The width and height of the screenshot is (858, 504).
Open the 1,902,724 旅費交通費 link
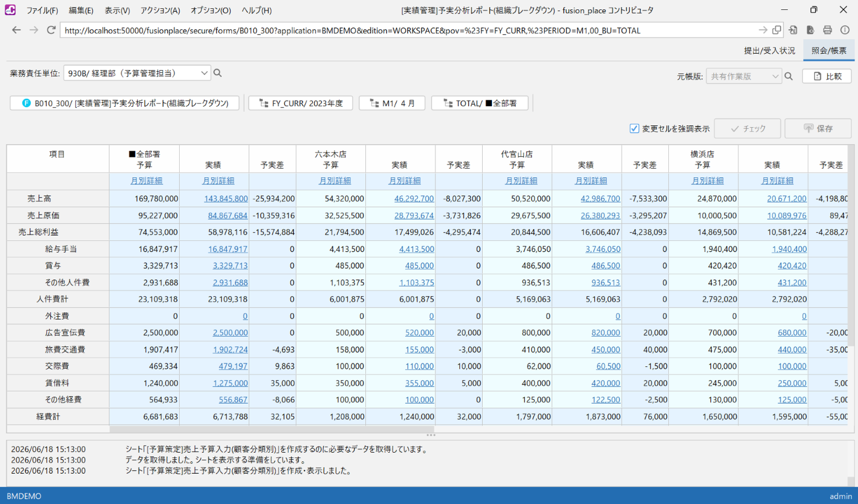(230, 349)
